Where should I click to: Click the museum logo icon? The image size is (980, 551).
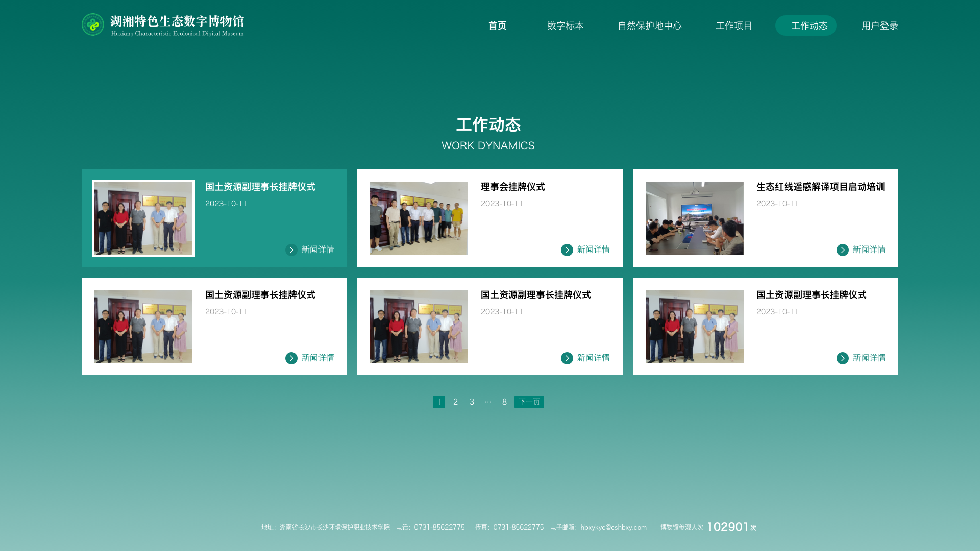click(93, 24)
